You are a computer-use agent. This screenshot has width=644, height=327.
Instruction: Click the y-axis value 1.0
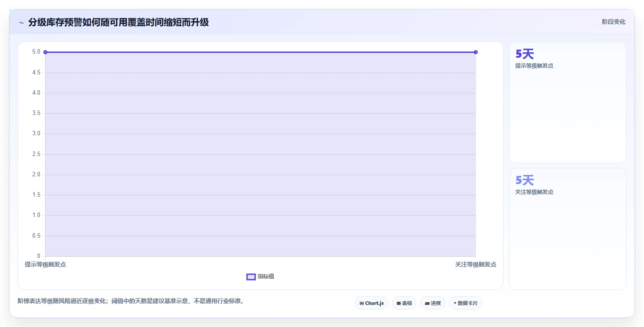36,215
